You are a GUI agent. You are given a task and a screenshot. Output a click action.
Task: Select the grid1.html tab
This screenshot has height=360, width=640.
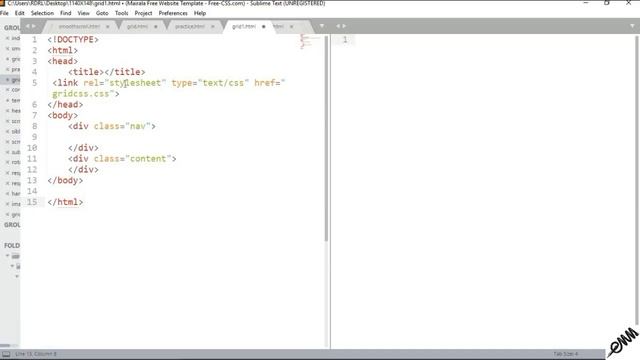[244, 26]
